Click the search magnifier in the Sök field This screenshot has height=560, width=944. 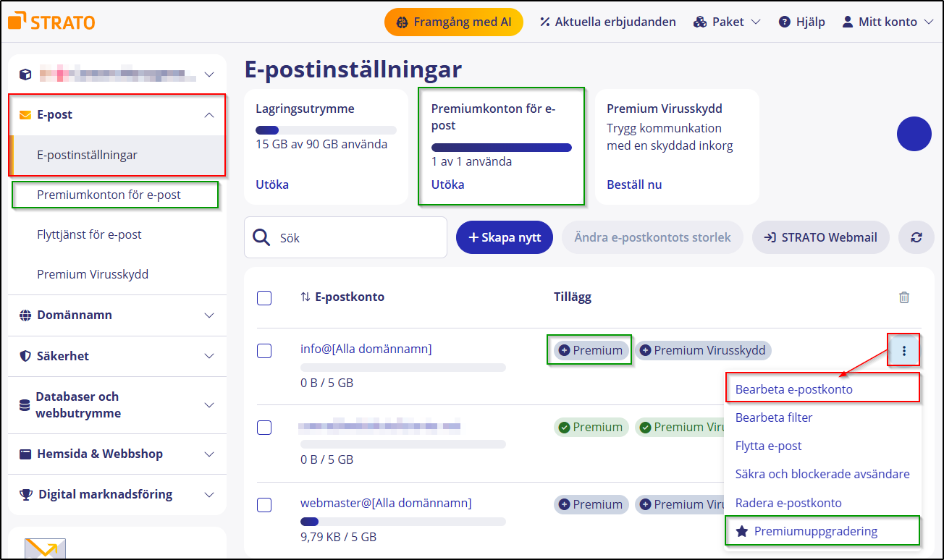tap(261, 237)
